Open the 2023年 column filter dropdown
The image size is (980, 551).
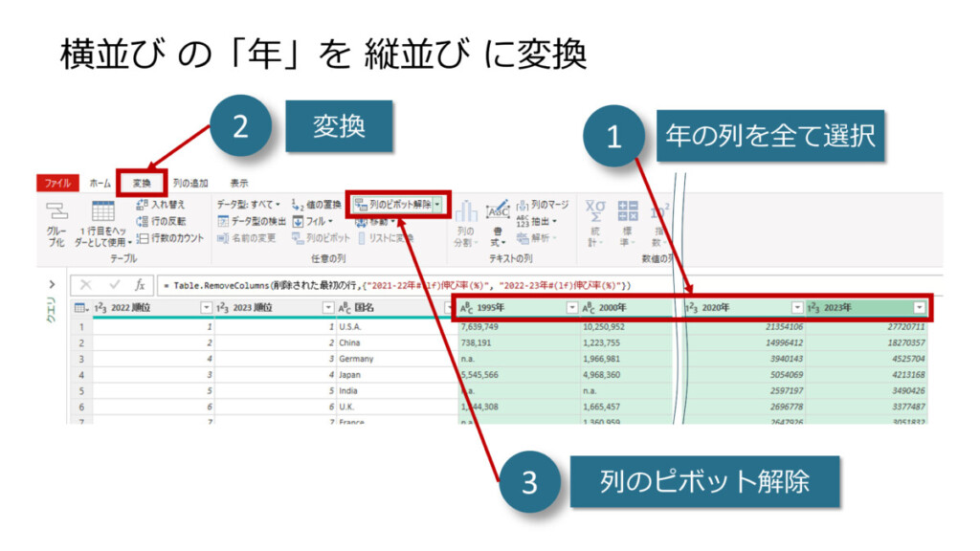click(920, 307)
